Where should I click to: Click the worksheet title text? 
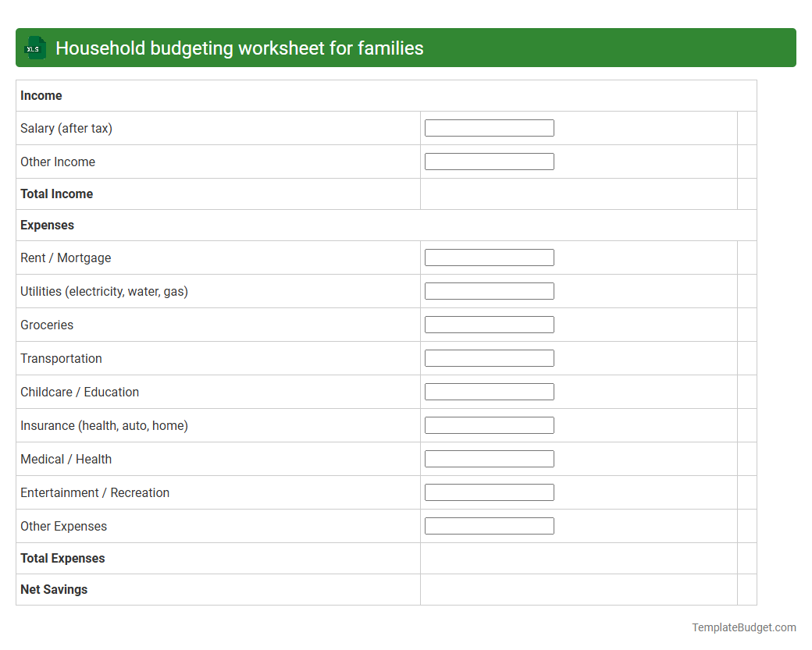(239, 48)
